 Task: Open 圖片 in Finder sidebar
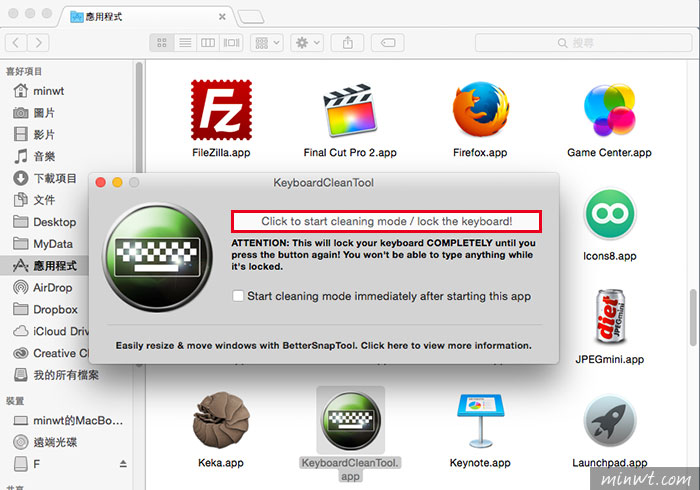34,113
